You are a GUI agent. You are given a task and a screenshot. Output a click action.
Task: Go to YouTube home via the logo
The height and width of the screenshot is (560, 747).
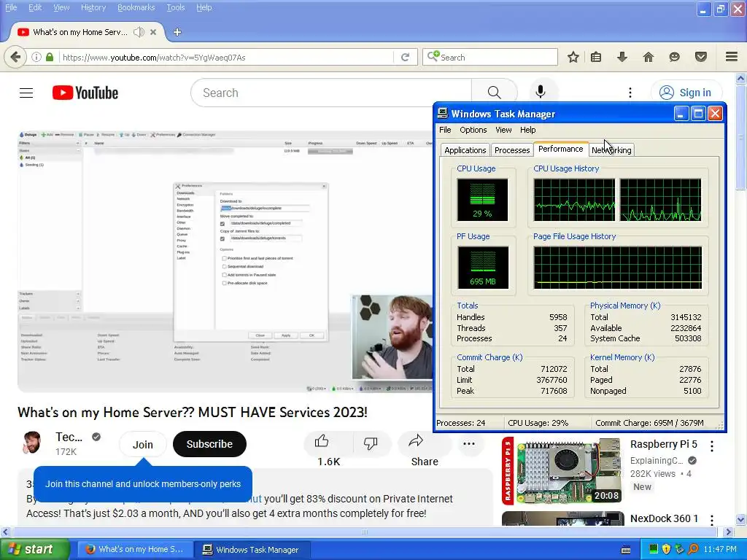pos(85,93)
